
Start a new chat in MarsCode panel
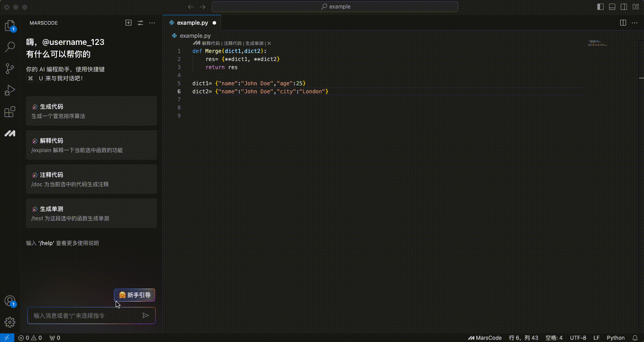(128, 23)
